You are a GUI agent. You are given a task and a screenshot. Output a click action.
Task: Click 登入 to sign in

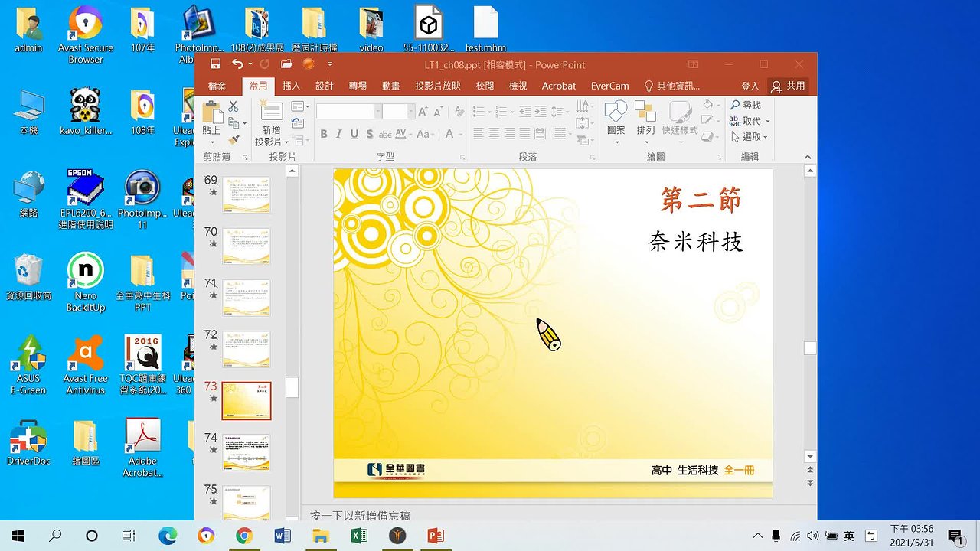750,86
